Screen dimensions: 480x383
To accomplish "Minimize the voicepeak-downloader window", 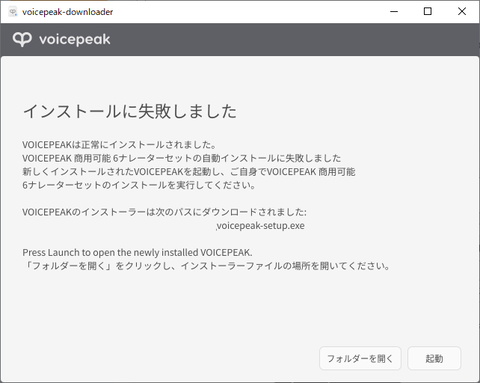I will coord(394,12).
